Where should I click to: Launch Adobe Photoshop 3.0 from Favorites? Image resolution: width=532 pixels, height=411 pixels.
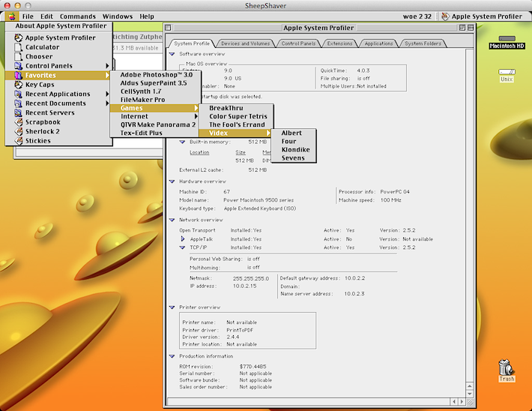(156, 75)
